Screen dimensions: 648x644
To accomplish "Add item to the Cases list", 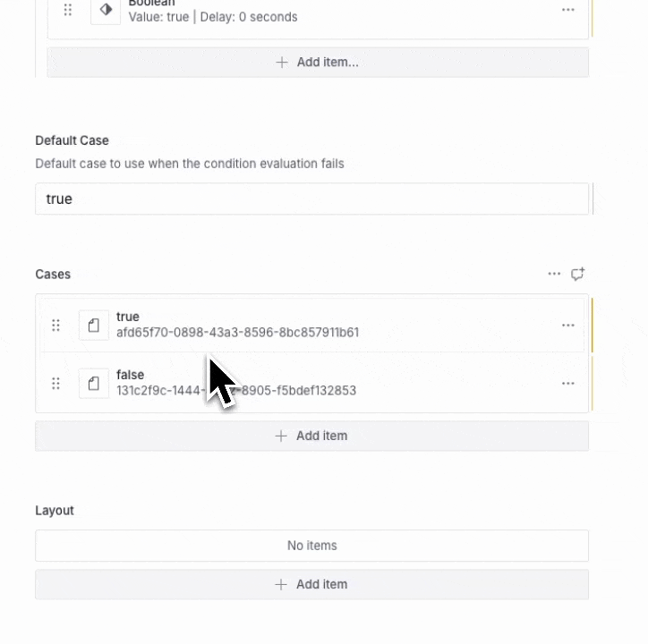I will (311, 436).
